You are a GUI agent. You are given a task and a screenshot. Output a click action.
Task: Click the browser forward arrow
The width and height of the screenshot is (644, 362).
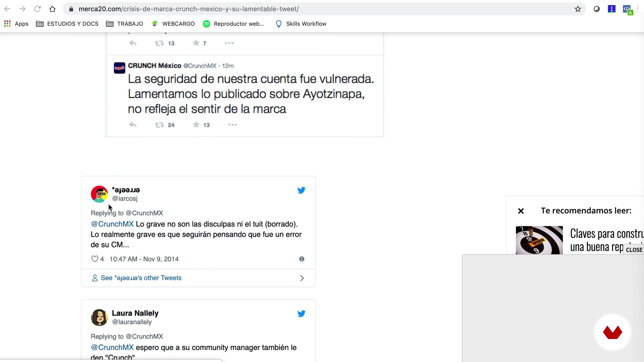coord(22,9)
